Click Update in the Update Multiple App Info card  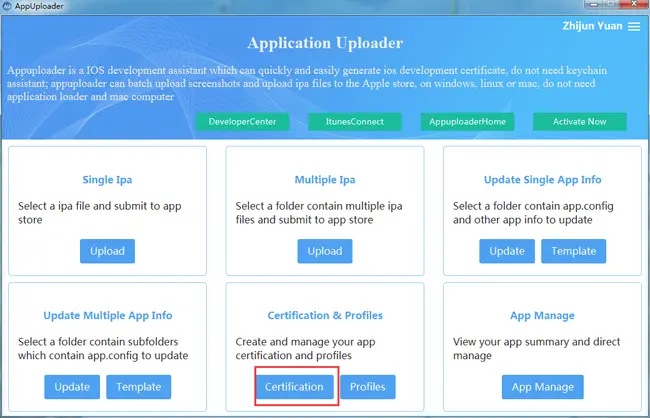pos(72,387)
